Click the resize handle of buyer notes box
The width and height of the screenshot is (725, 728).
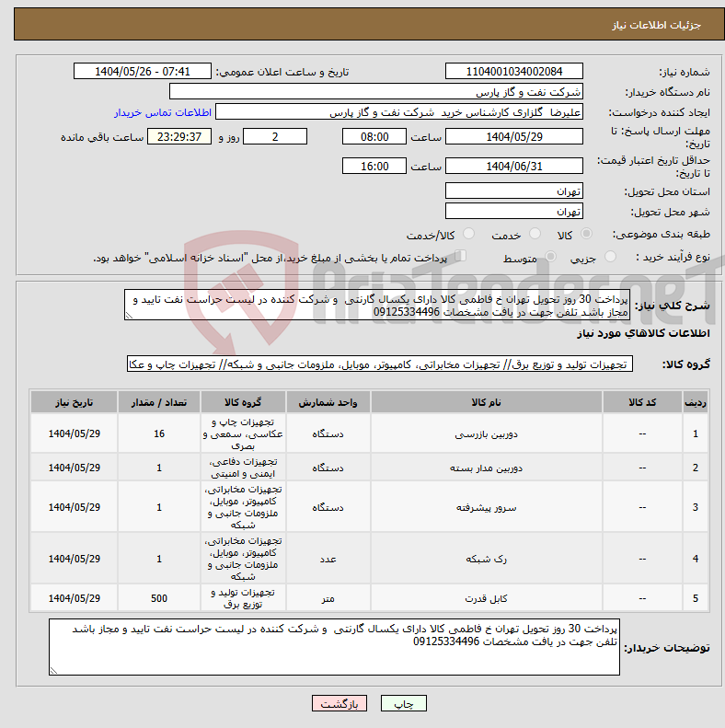(x=53, y=670)
